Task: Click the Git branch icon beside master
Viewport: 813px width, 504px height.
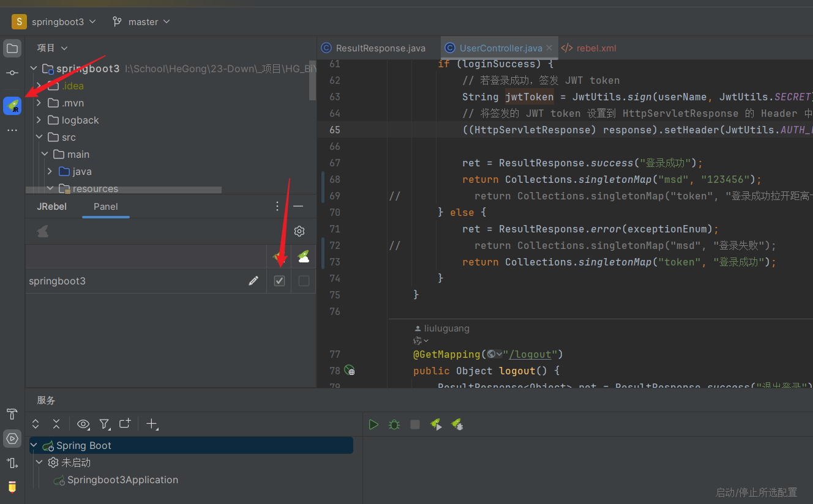Action: click(x=117, y=21)
